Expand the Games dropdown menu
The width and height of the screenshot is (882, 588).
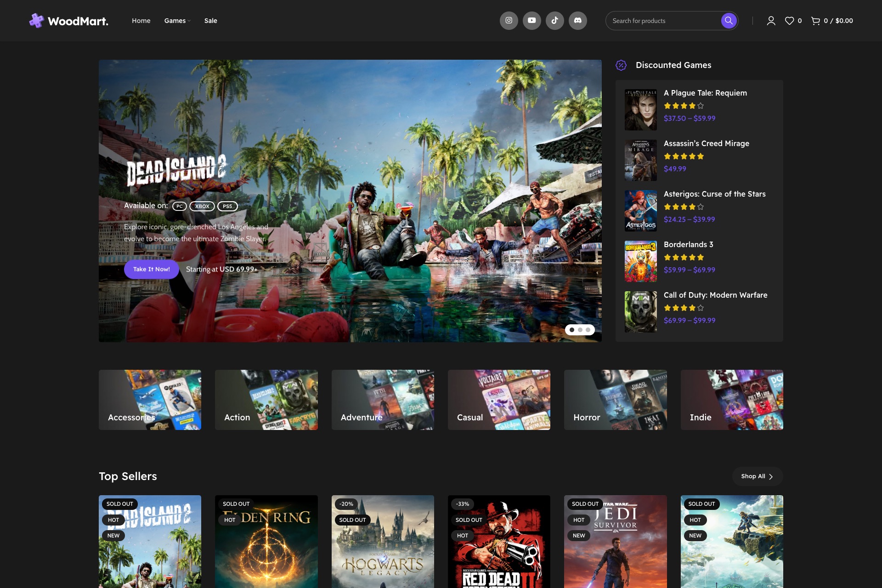tap(177, 21)
